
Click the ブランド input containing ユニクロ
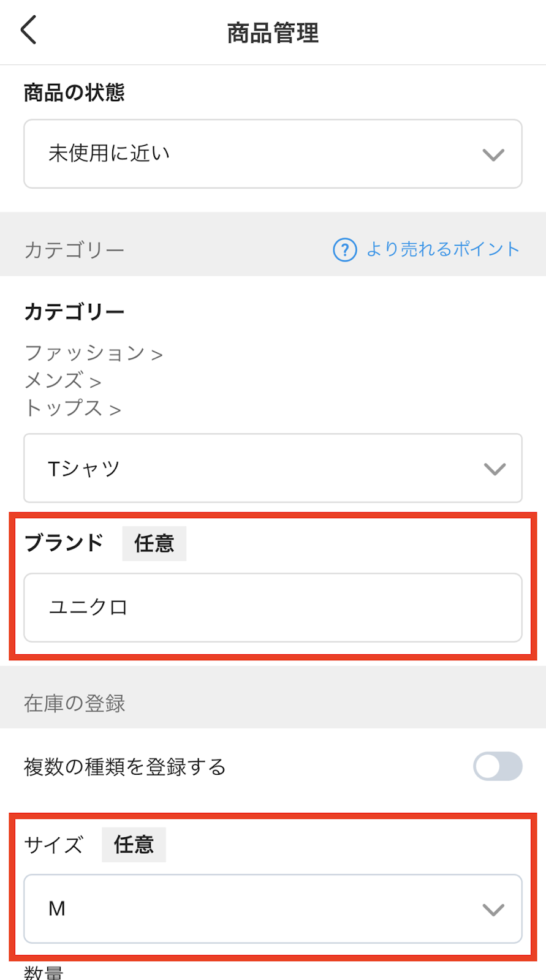tap(273, 608)
